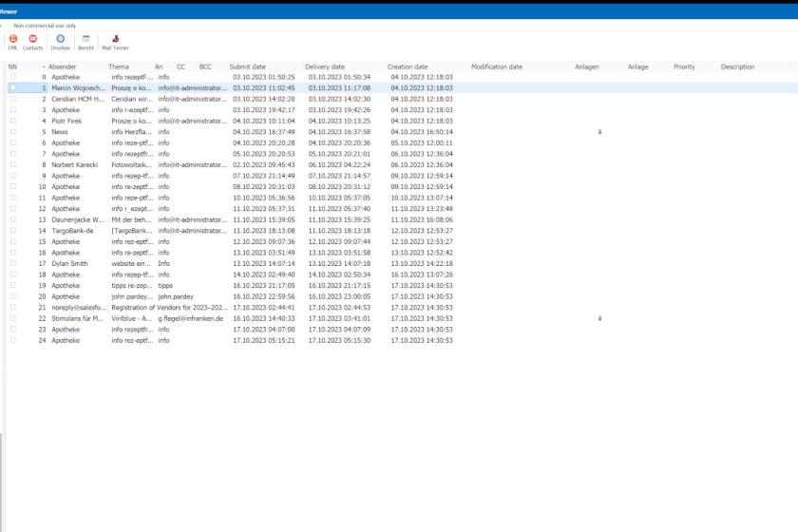This screenshot has width=798, height=532.
Task: Click subject 'website err...'
Action: point(131,263)
